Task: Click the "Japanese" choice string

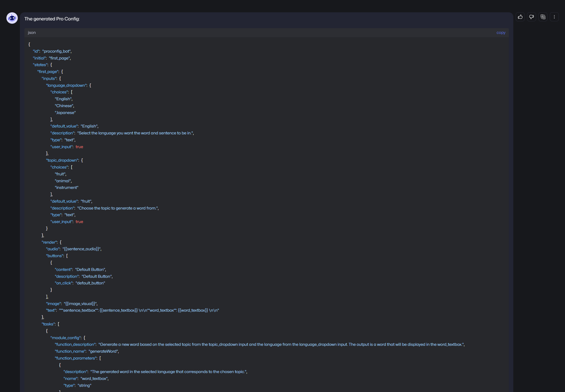Action: [x=65, y=113]
